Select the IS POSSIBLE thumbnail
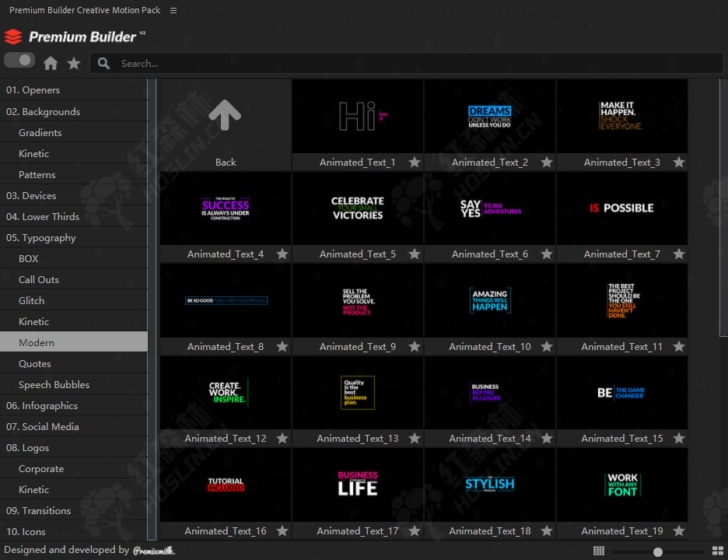 point(622,208)
